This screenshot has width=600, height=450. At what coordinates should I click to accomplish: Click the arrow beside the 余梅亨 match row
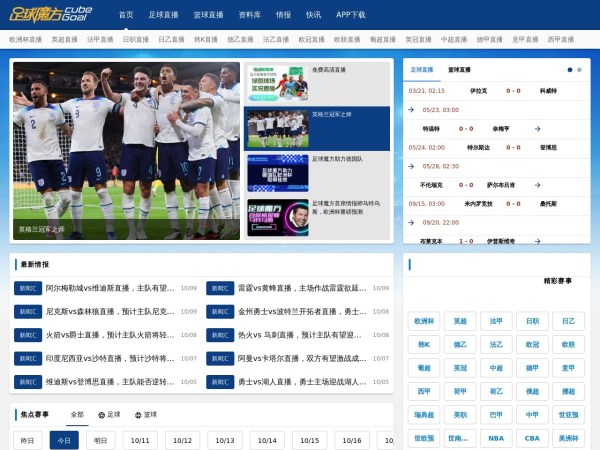click(537, 128)
